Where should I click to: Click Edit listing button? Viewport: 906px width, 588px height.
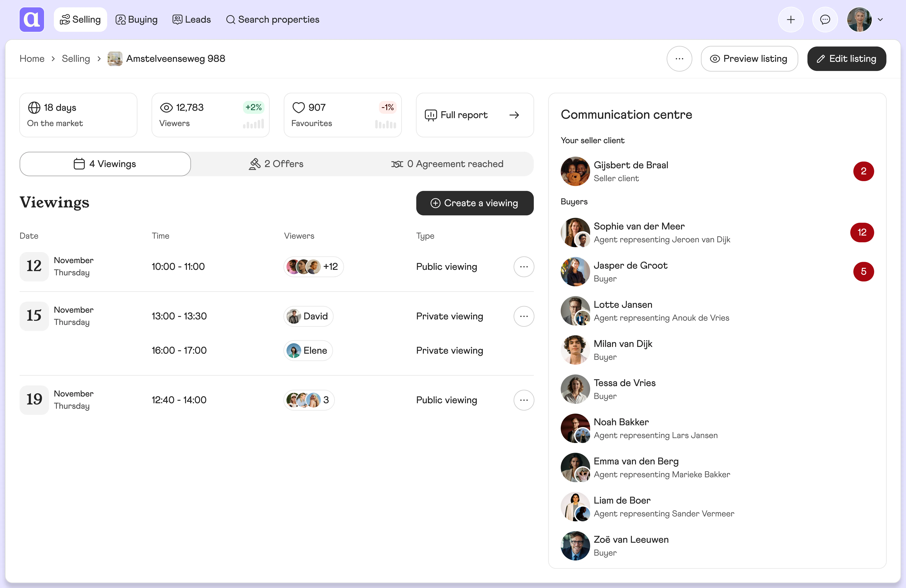tap(847, 59)
